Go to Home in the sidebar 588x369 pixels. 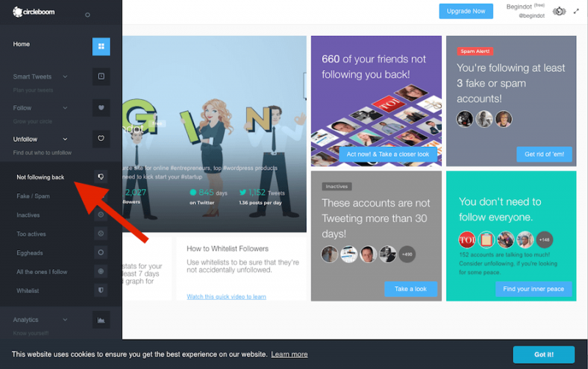(x=21, y=44)
